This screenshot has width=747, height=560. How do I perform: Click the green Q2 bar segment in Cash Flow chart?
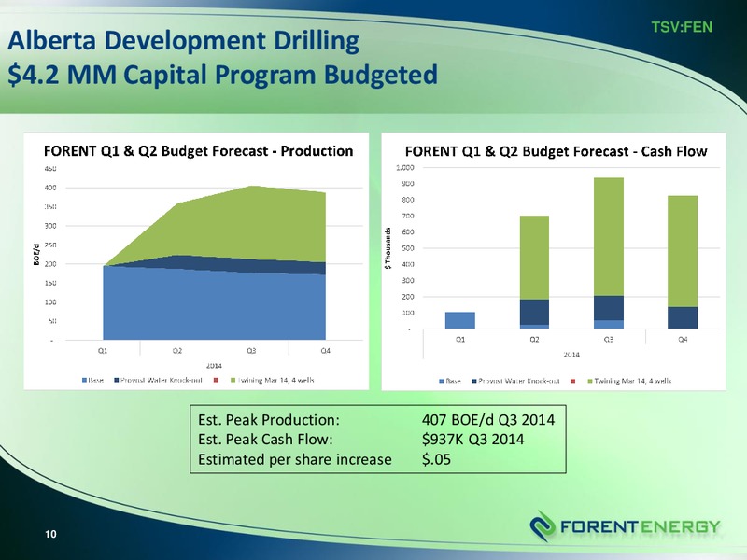[x=534, y=258]
